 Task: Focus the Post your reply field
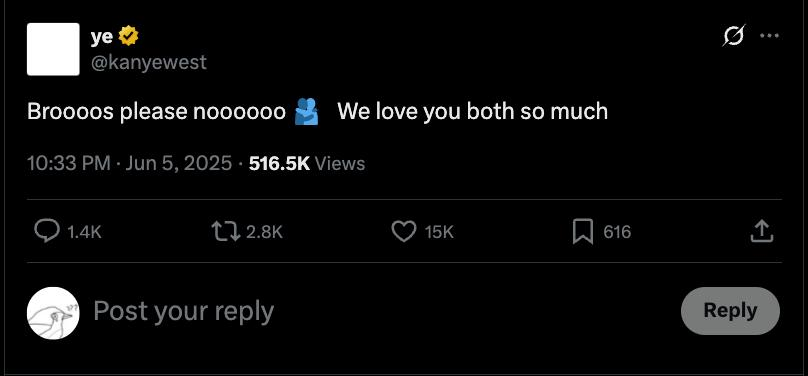point(381,312)
